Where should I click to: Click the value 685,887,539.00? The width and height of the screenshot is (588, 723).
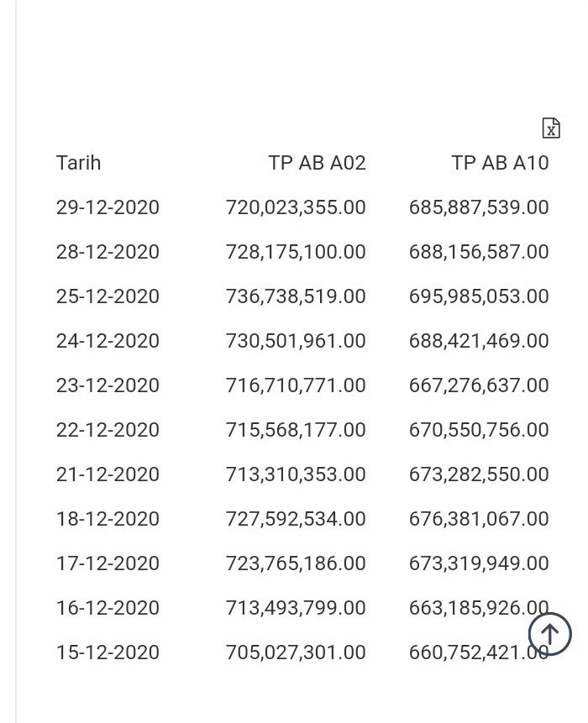pos(479,207)
